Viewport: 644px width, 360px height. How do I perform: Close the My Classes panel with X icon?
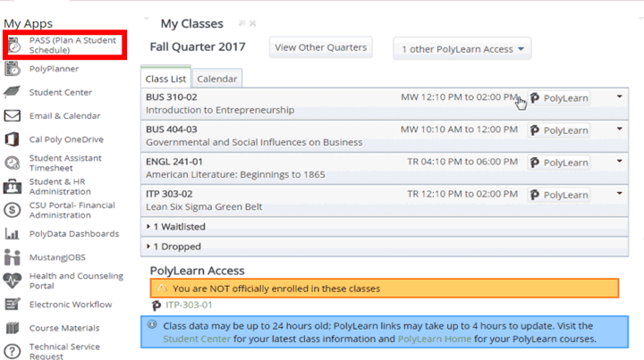coord(252,23)
